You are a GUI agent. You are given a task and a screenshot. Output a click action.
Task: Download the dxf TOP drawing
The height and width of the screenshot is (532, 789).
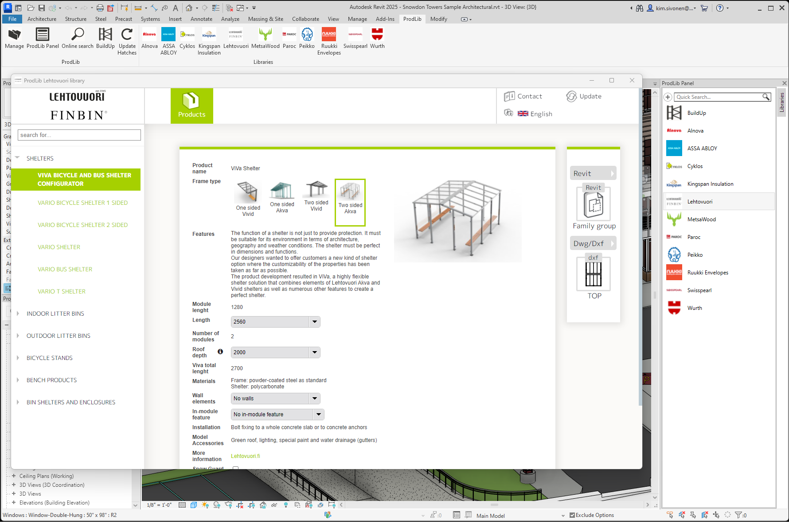594,274
